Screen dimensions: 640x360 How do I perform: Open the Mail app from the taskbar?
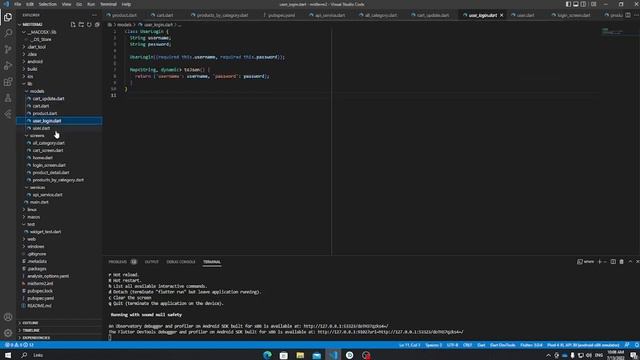point(317,355)
